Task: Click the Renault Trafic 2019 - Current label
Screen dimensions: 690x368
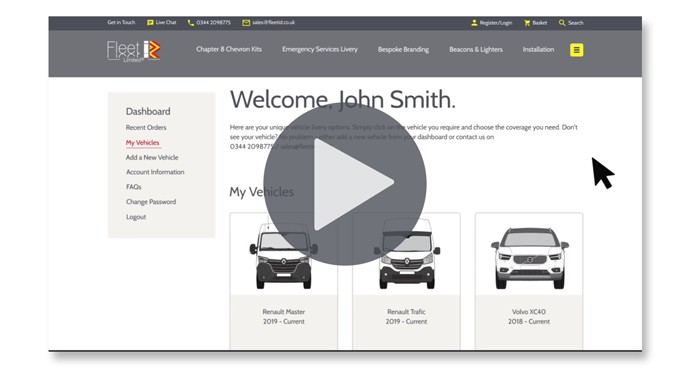Action: pyautogui.click(x=406, y=316)
